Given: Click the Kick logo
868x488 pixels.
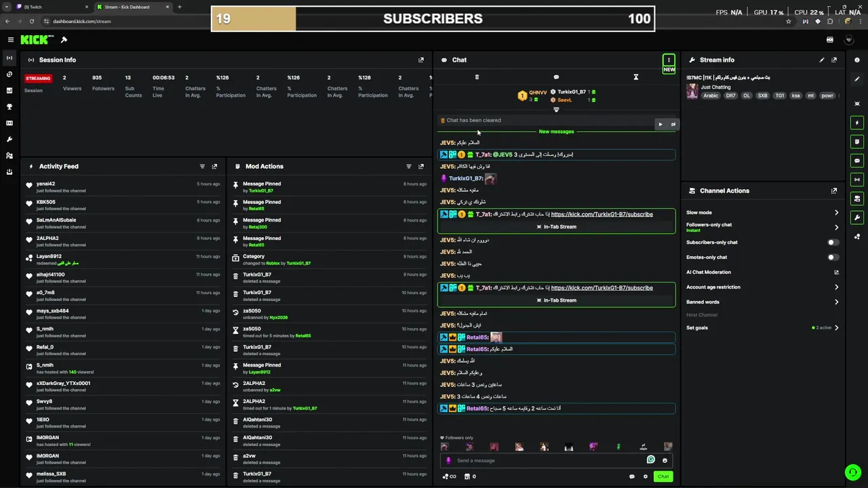Looking at the screenshot, I should 37,40.
